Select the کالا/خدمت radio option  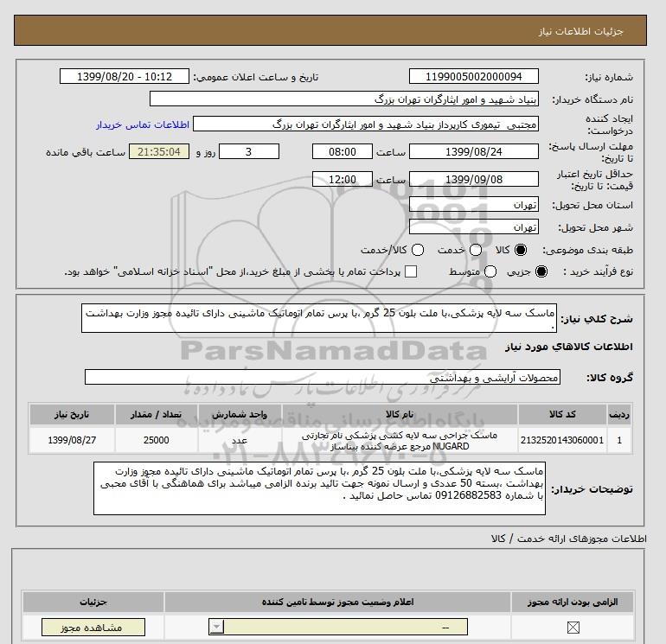coord(418,250)
